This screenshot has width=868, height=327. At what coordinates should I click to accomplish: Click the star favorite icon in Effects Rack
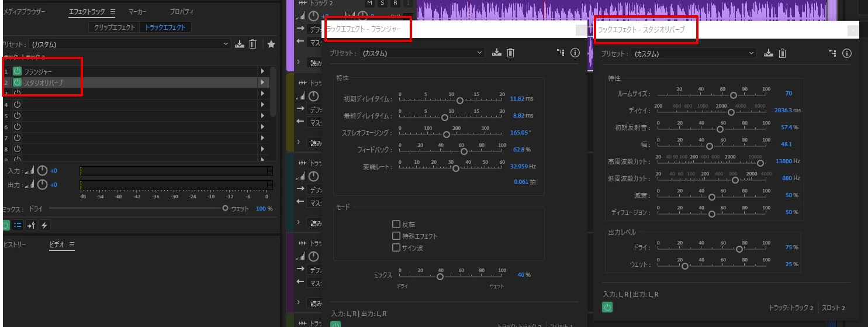(x=271, y=44)
